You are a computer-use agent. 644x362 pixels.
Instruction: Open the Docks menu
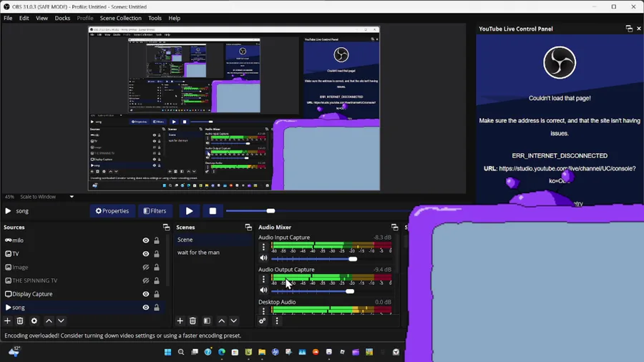click(x=62, y=18)
